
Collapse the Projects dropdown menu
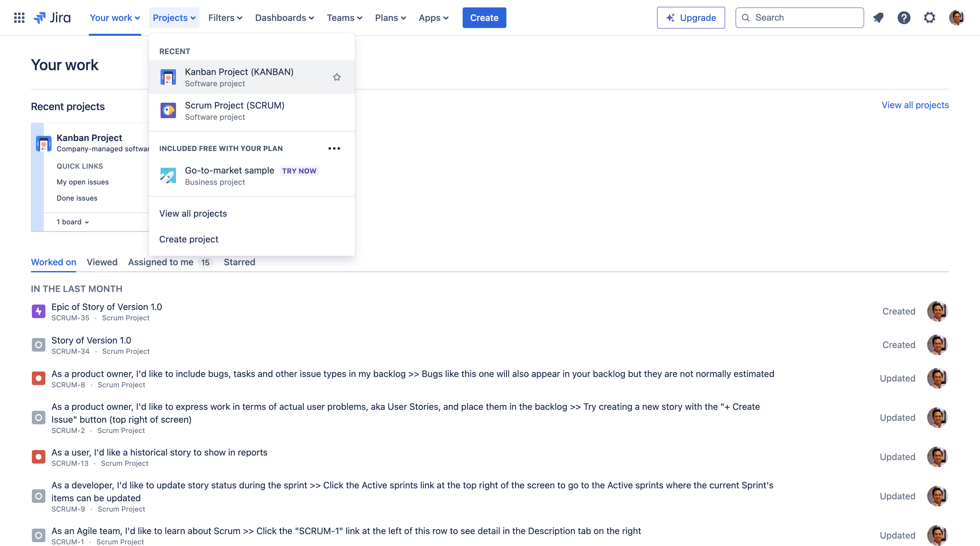(x=174, y=17)
